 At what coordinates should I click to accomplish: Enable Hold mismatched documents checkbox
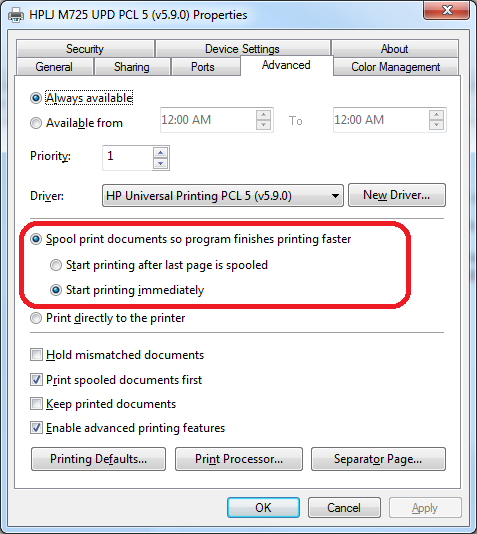[36, 355]
